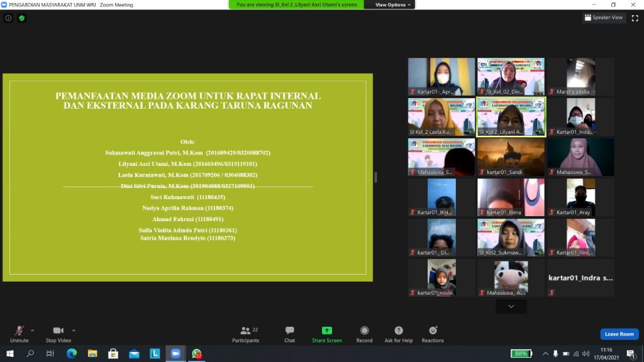Screen dimensions: 644x362
Task: Select kartar01_Sandi video thumbnail
Action: coord(511,157)
